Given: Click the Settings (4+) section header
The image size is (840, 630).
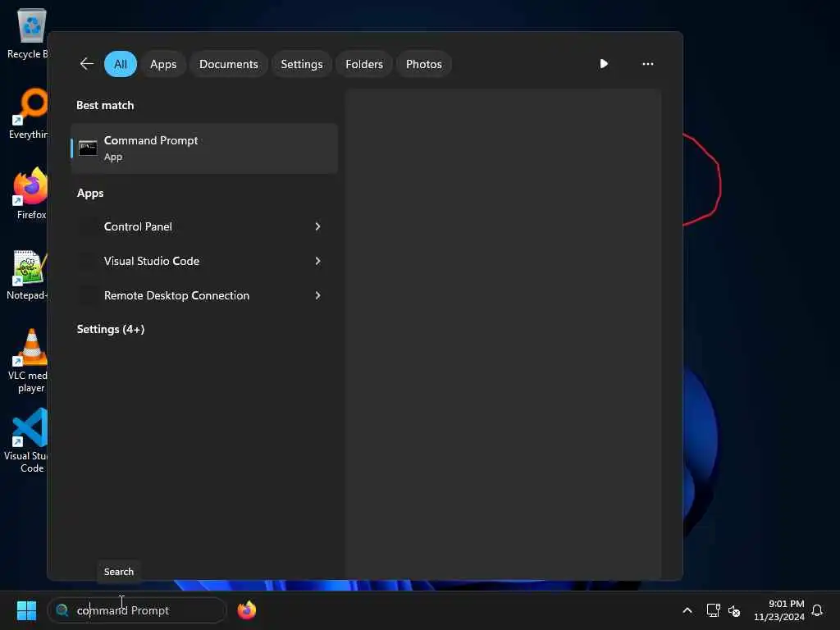Looking at the screenshot, I should click(111, 329).
